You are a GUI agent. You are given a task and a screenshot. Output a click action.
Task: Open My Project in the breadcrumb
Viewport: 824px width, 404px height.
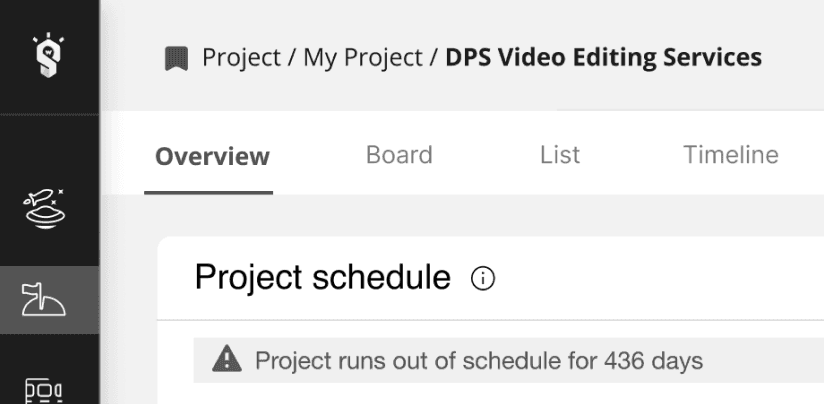coord(363,58)
